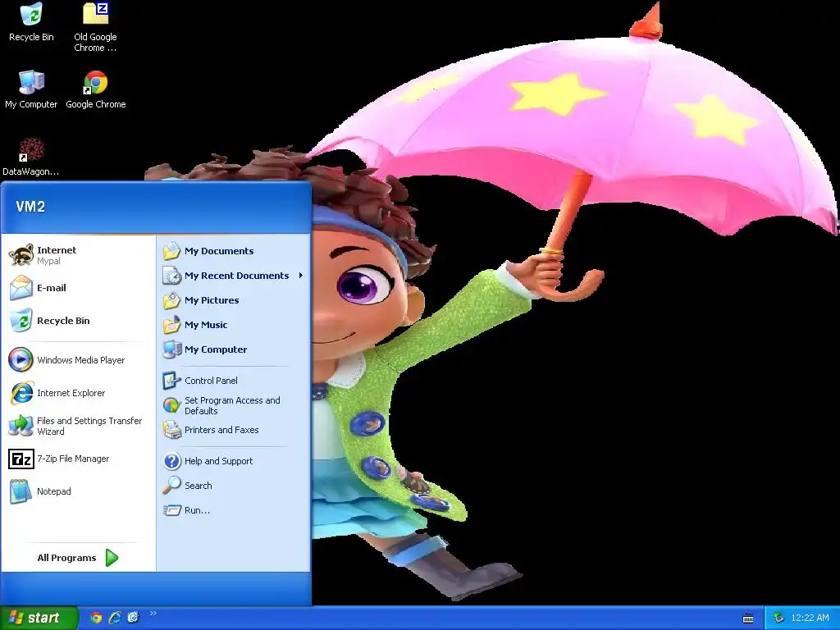Viewport: 840px width, 630px height.
Task: Click Notepad label in Start menu
Action: [x=53, y=491]
